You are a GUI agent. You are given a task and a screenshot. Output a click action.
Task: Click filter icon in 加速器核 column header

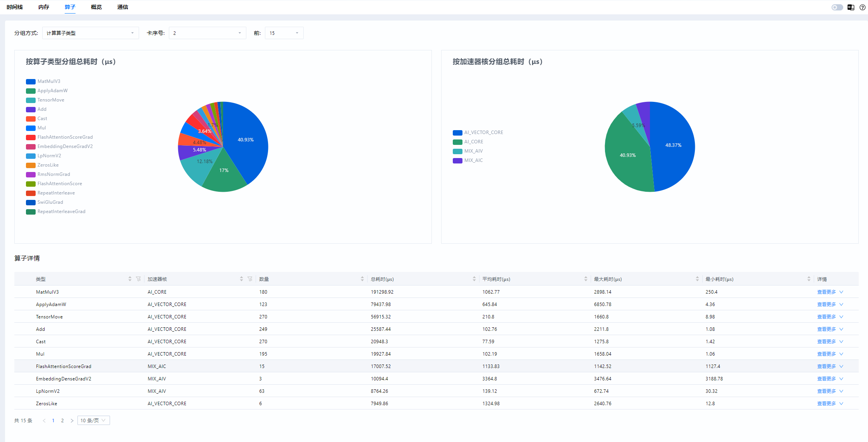click(250, 279)
